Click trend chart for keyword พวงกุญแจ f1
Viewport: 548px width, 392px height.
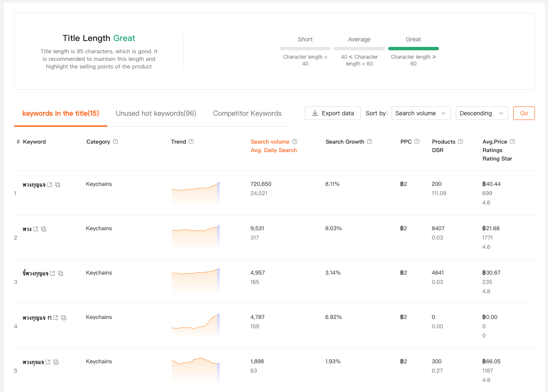click(196, 326)
